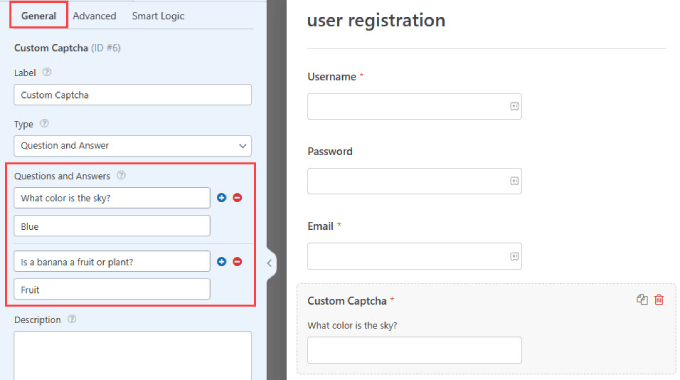Click the "Custom Captcha (ID #6)" heading
Viewport: 680px width, 380px height.
[x=67, y=48]
